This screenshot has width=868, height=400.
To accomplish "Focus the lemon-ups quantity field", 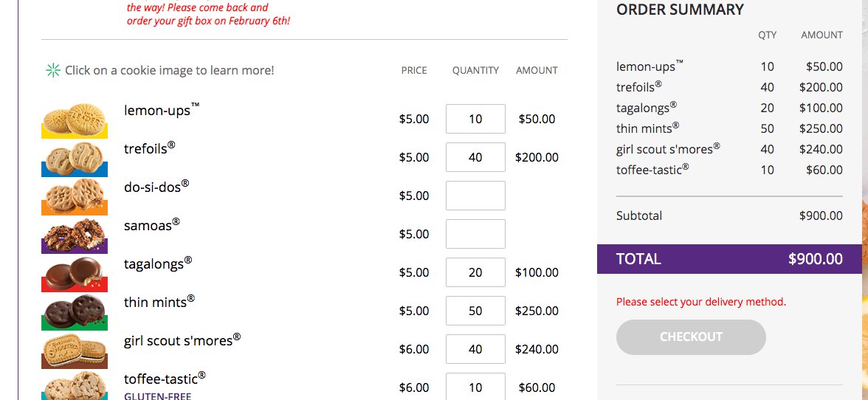I will coord(475,119).
